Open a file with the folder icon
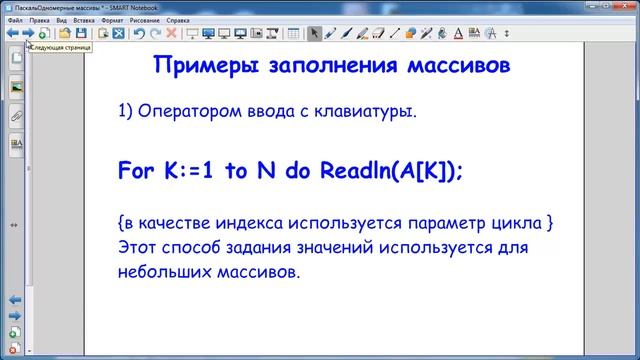Screen dimensions: 640x360 (64, 33)
